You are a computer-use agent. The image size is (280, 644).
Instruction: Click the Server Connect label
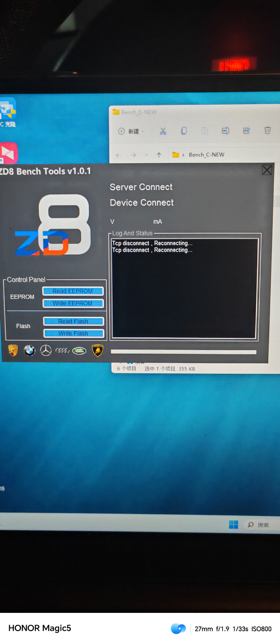click(x=141, y=187)
